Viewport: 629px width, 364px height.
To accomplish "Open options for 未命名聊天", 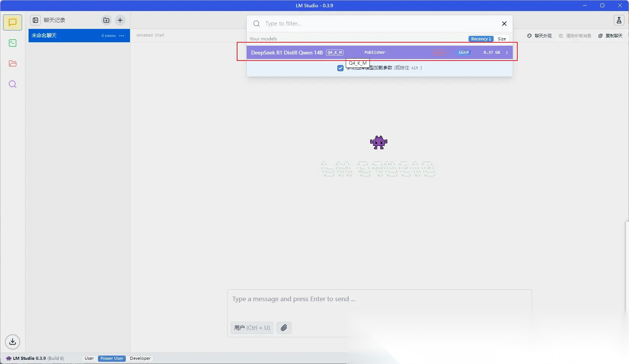I will [122, 36].
